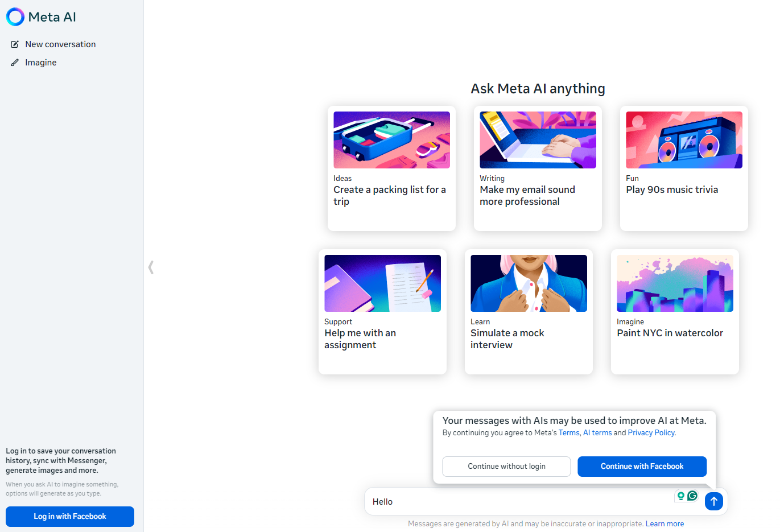780x532 pixels.
Task: Click the 'Support' category label
Action: tap(338, 322)
